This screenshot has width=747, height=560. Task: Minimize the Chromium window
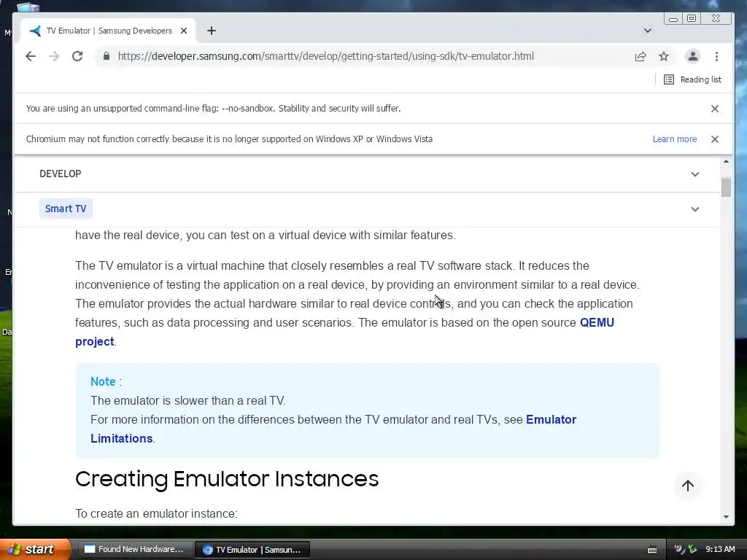pos(673,18)
